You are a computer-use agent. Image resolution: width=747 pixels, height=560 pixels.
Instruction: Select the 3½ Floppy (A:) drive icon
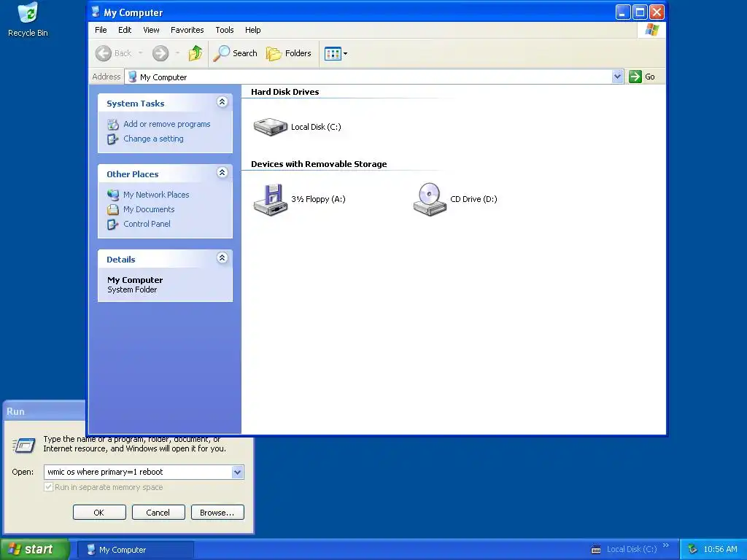[270, 200]
